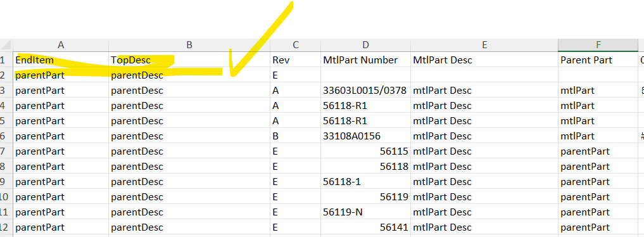Select mtlPart in Parent Part row 3
644x237 pixels.
[x=598, y=91]
